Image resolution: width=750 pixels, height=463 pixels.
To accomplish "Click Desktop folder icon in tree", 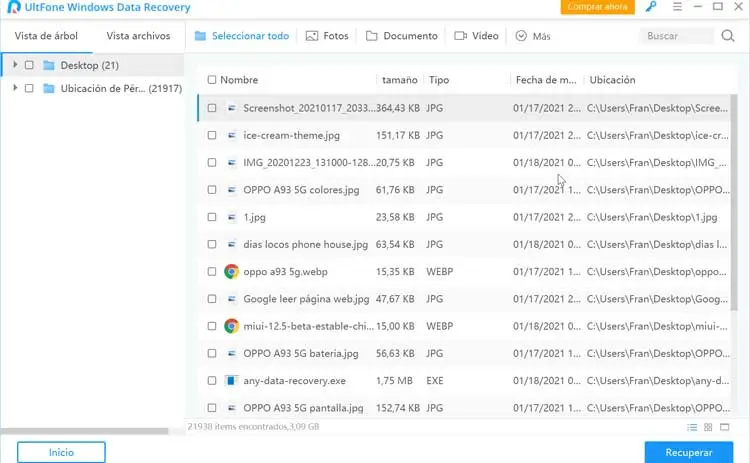I will pos(49,65).
